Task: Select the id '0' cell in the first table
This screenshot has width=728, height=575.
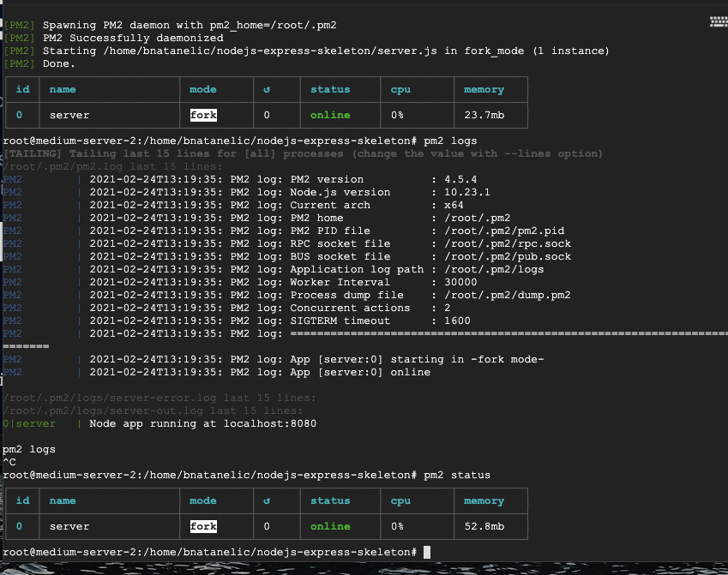Action: pos(20,115)
